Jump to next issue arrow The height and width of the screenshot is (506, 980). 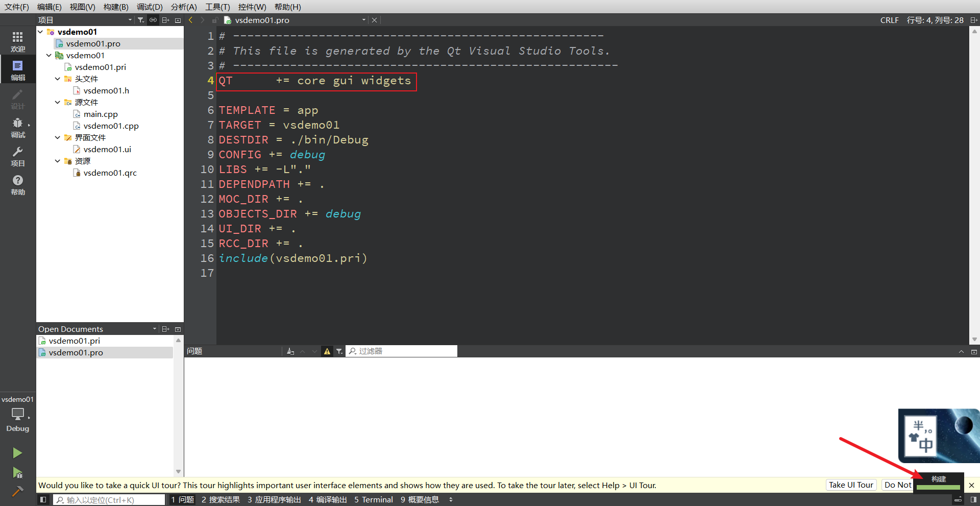314,351
